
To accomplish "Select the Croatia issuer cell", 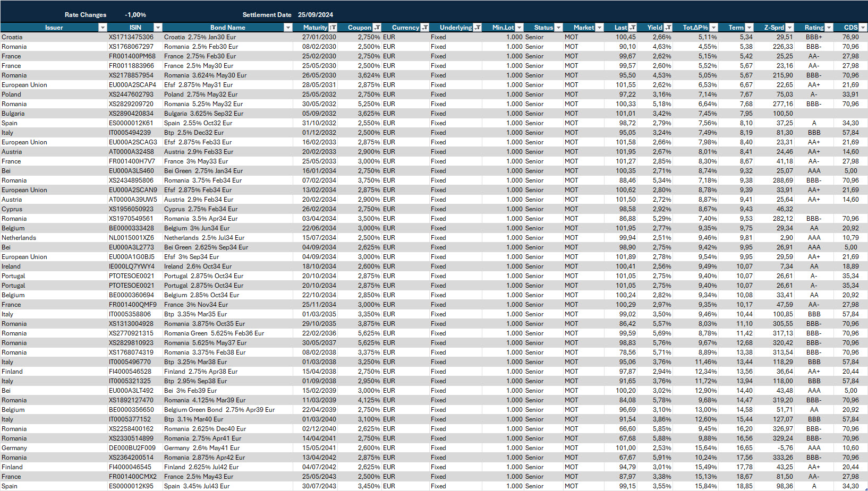I will [x=12, y=37].
